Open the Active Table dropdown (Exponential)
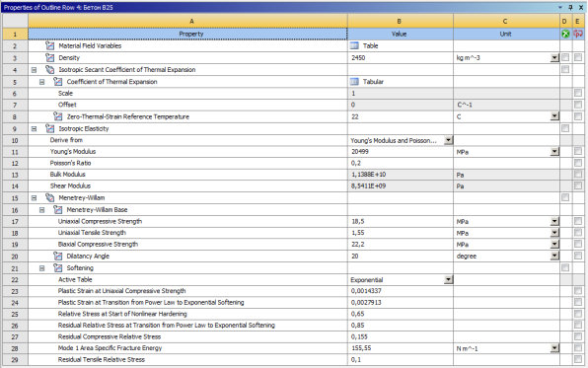 pyautogui.click(x=448, y=280)
